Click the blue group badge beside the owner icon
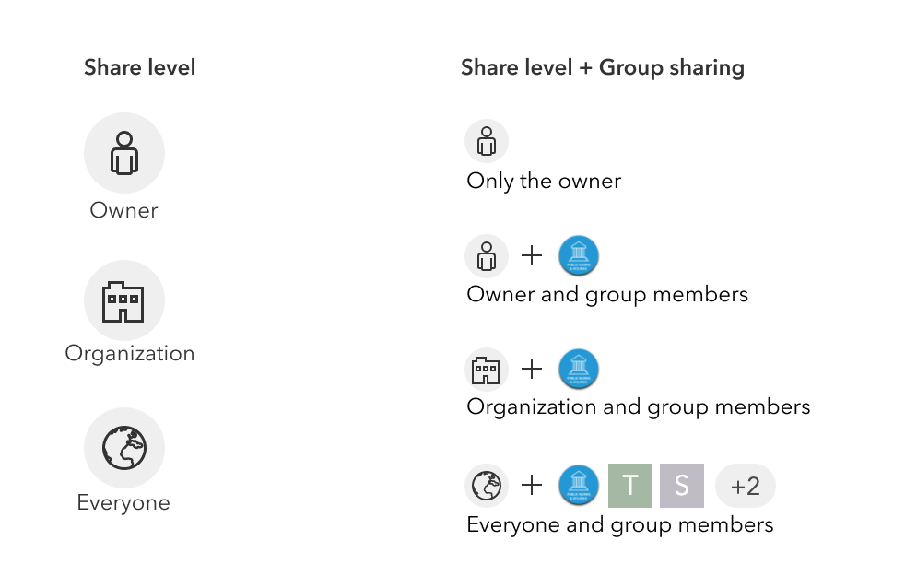The width and height of the screenshot is (905, 588). [580, 255]
